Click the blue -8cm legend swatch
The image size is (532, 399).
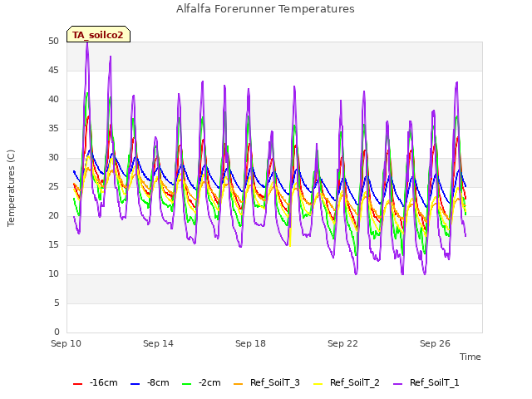135,384
